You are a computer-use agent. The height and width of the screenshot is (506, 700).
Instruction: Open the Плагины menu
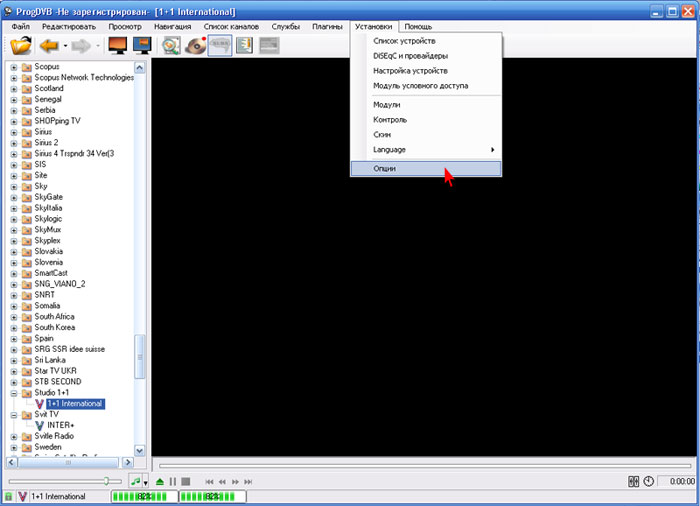coord(326,26)
